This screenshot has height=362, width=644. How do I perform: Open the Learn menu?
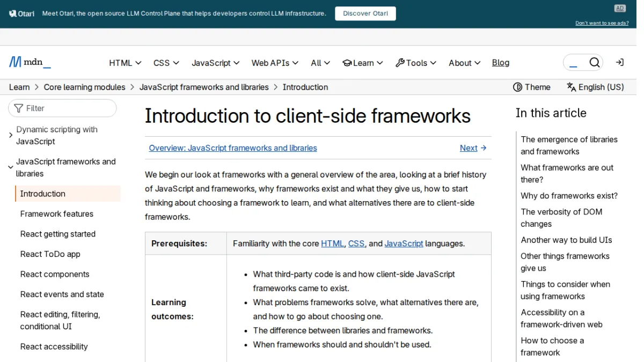(x=363, y=63)
